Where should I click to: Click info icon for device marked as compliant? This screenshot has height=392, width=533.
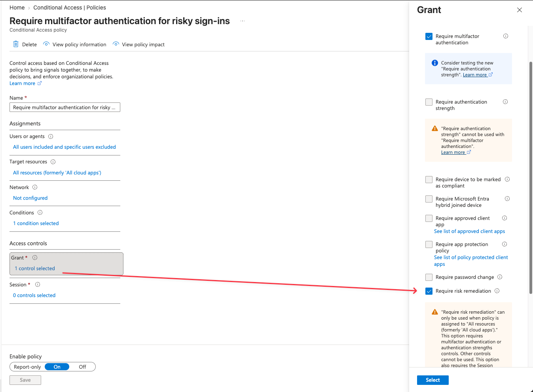(507, 179)
